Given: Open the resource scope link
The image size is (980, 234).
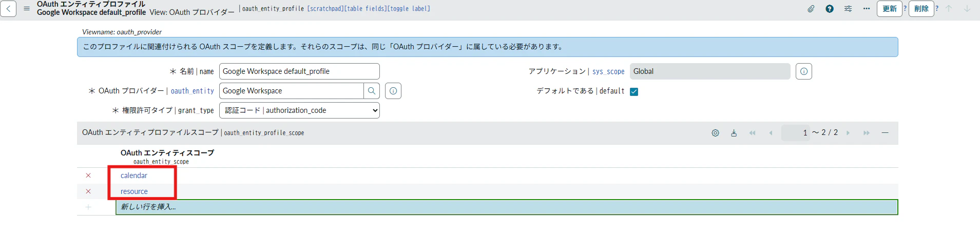Looking at the screenshot, I should (134, 191).
